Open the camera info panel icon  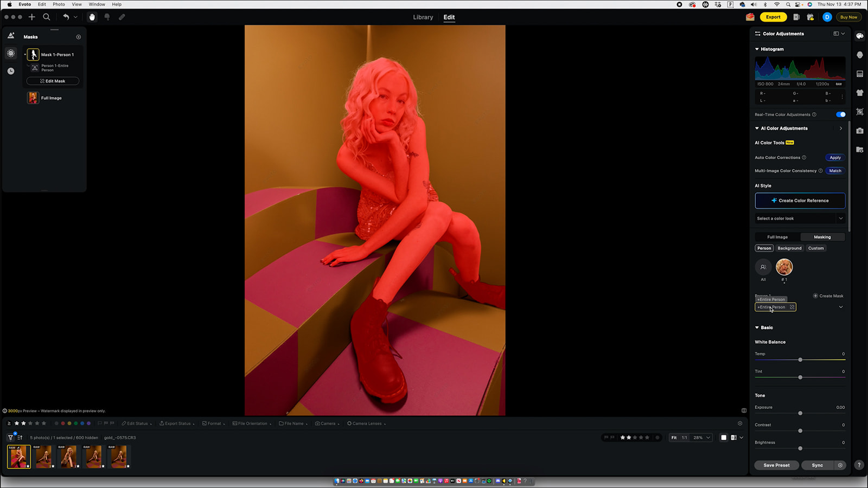(860, 130)
